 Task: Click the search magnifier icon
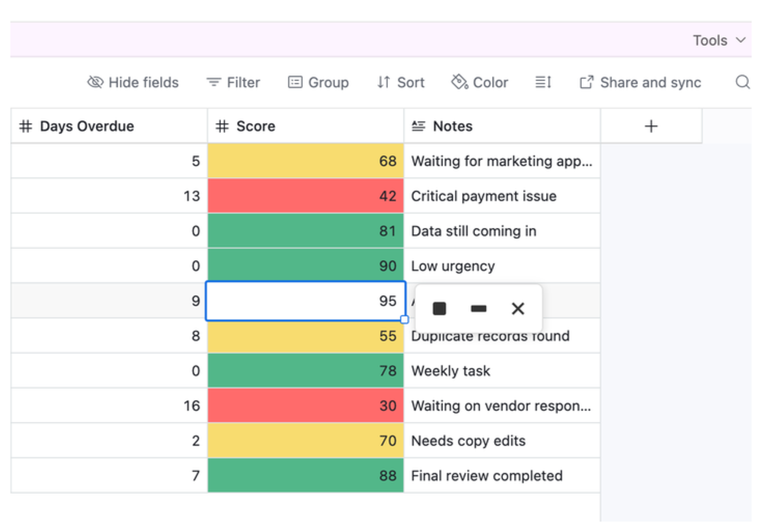click(x=742, y=82)
